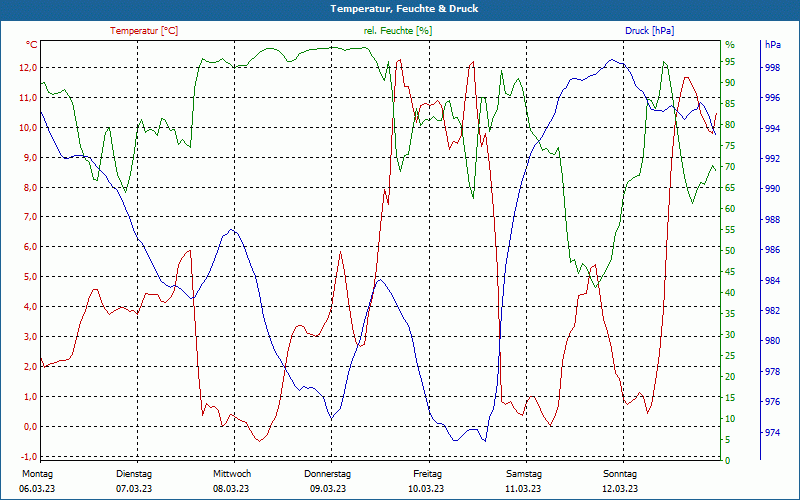Click the green % unit label on right axis

point(729,45)
